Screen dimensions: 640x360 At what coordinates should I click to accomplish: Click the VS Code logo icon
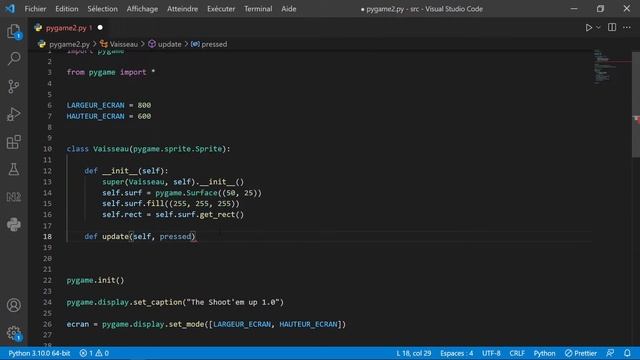coord(10,9)
